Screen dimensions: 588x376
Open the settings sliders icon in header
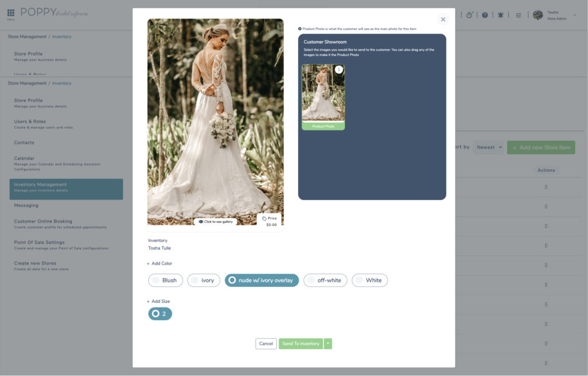pyautogui.click(x=519, y=15)
